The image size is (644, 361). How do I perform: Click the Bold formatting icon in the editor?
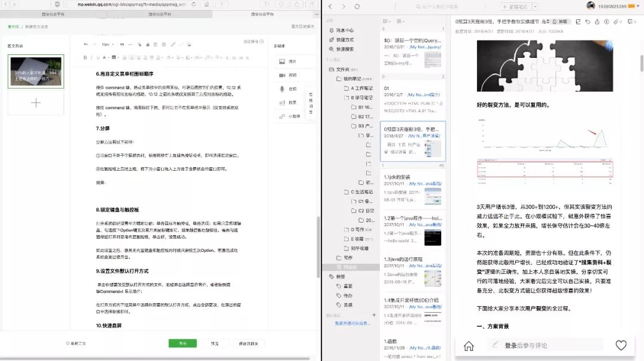coord(85,58)
